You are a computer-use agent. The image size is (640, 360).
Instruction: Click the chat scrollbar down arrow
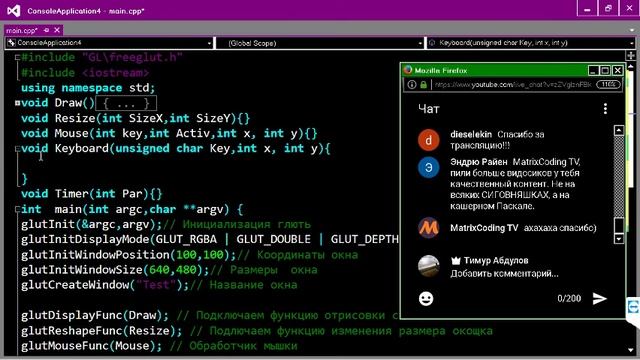point(619,239)
